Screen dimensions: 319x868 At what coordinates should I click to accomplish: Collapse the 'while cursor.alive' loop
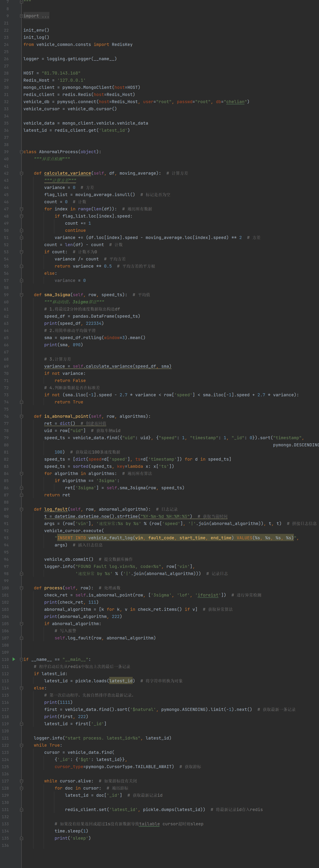(x=21, y=781)
